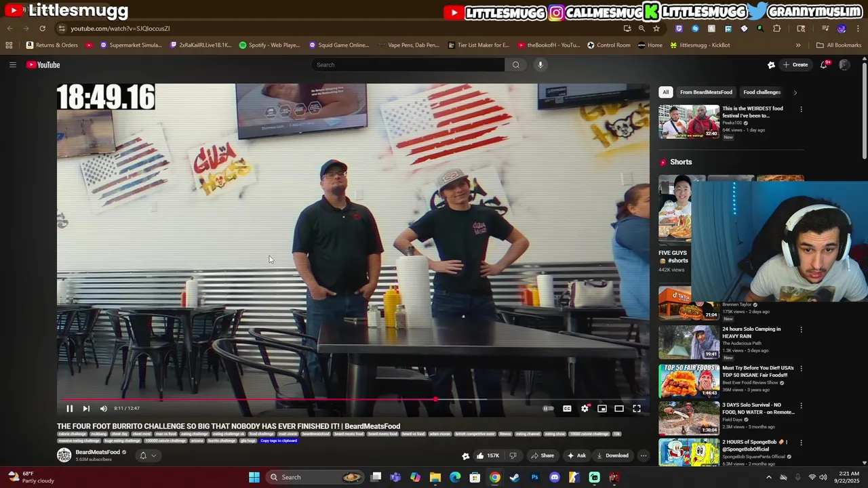The height and width of the screenshot is (488, 868).
Task: Select From BeardMeatsFood chip
Action: pyautogui.click(x=706, y=92)
